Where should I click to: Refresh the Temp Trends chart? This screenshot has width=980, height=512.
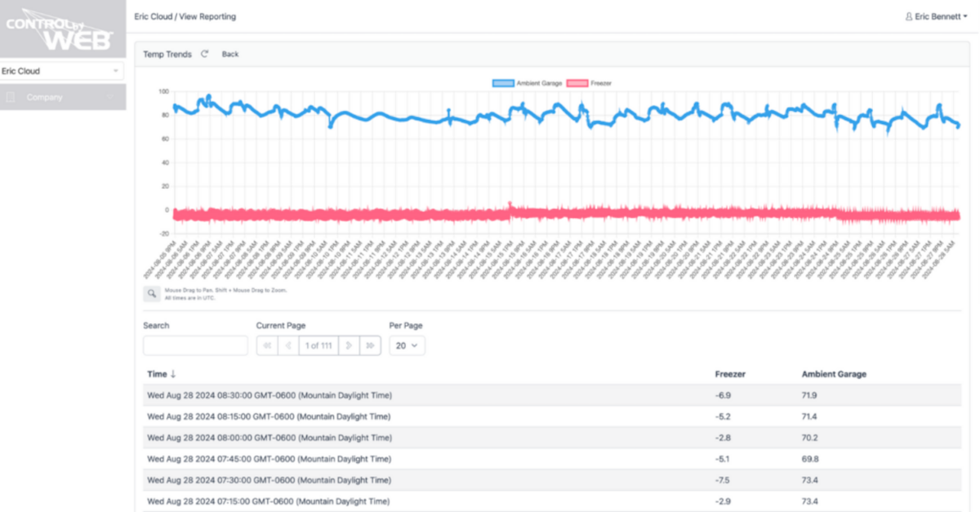pos(203,54)
